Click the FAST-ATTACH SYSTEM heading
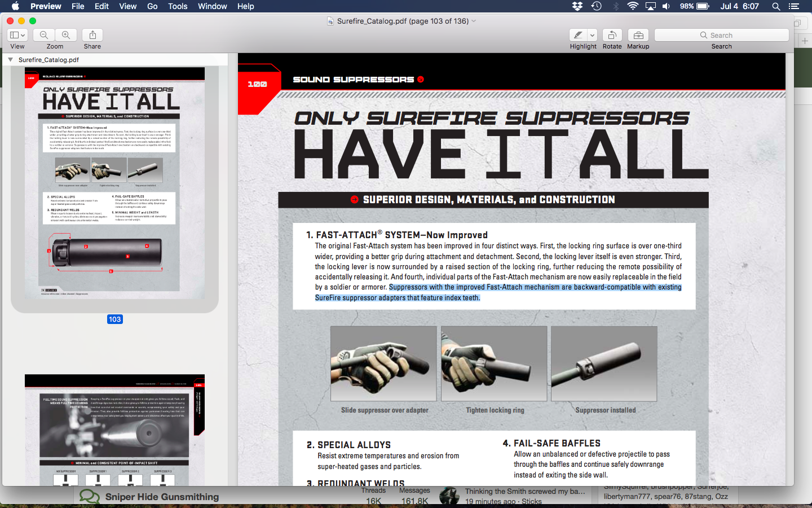 (397, 235)
